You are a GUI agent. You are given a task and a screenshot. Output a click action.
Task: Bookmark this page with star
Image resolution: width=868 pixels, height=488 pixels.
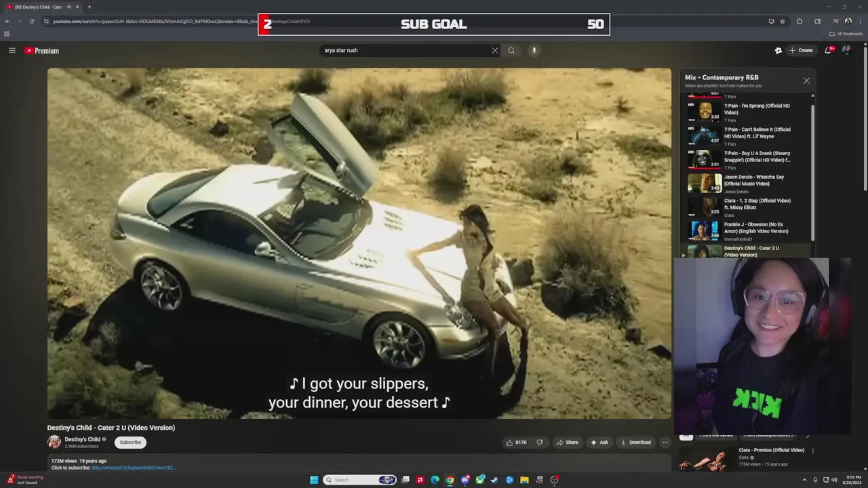(x=783, y=21)
